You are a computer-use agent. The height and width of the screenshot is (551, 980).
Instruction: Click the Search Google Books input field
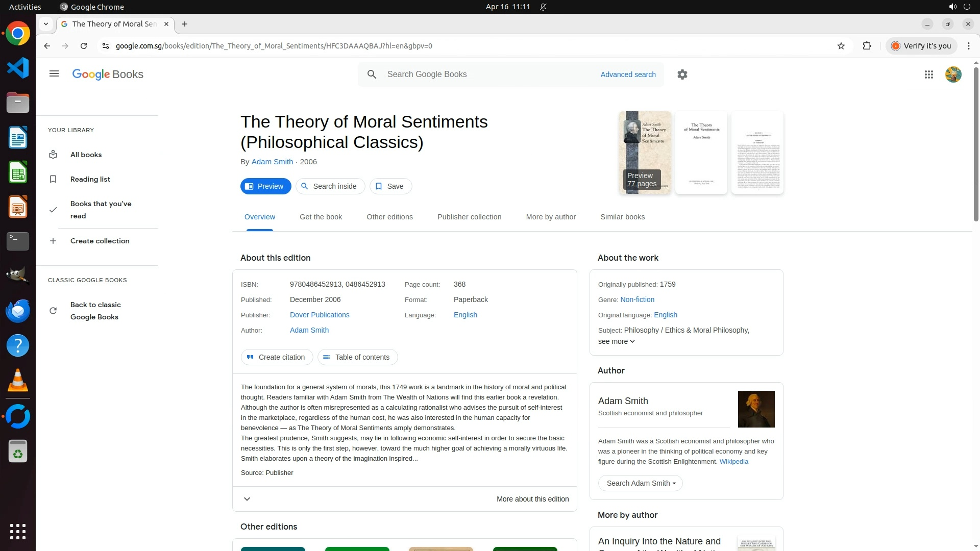point(490,74)
